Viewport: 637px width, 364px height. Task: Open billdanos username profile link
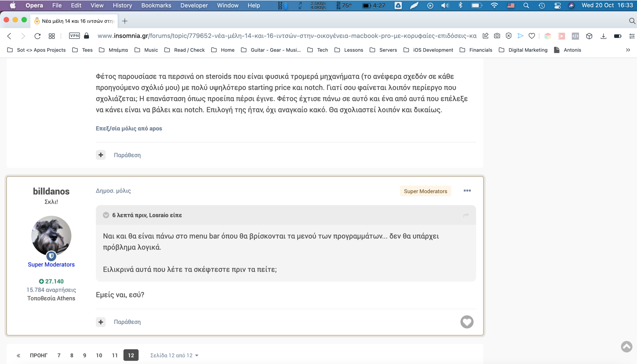point(51,191)
